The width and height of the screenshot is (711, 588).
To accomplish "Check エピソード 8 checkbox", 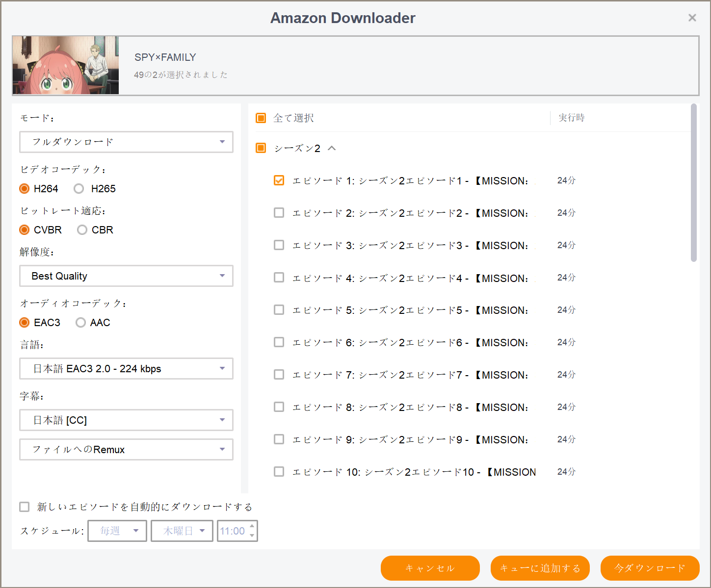I will 279,407.
